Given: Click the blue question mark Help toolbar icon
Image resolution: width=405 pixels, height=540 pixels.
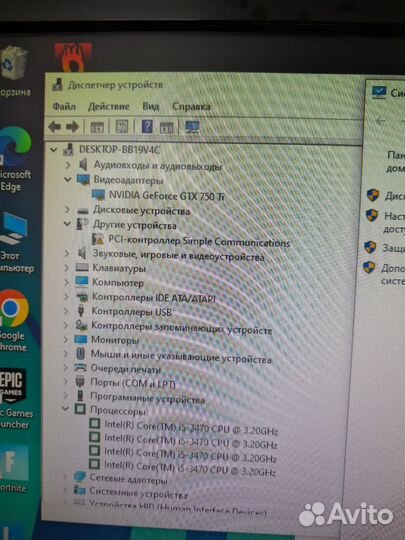Looking at the screenshot, I should [147, 126].
